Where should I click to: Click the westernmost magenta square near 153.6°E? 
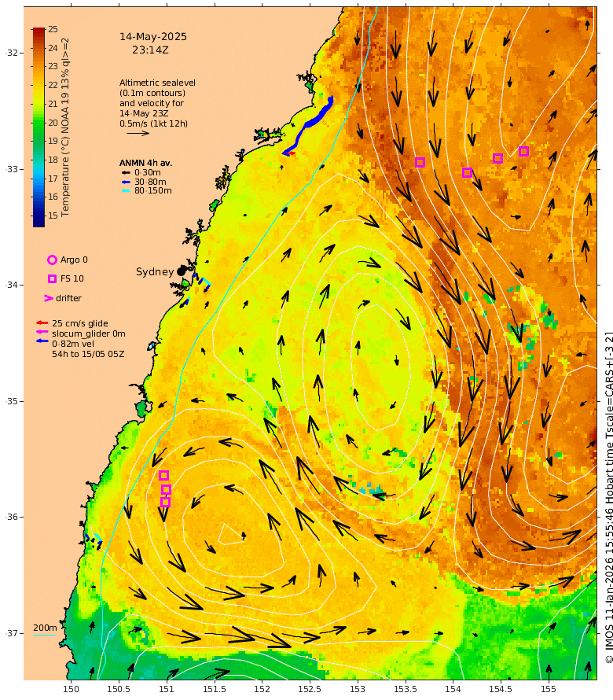coord(420,162)
